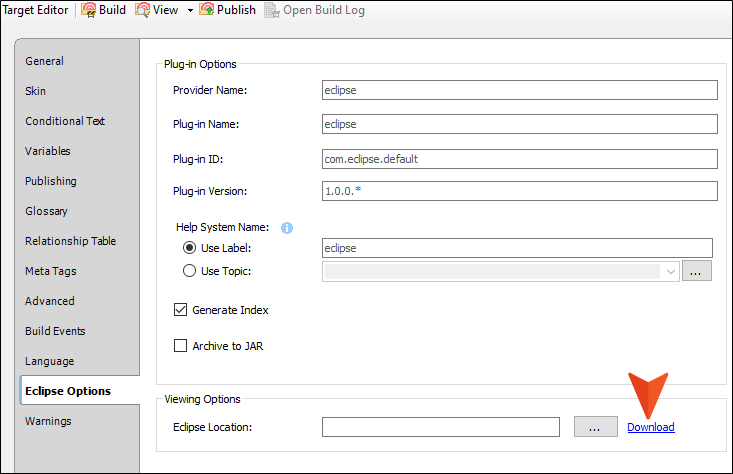
Task: Open the Build Events tab
Action: (55, 331)
